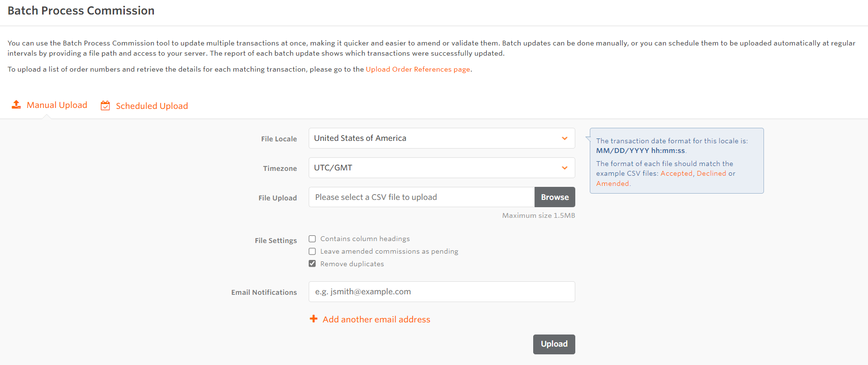The width and height of the screenshot is (868, 365).
Task: Switch to the Scheduled Upload tab
Action: point(151,106)
